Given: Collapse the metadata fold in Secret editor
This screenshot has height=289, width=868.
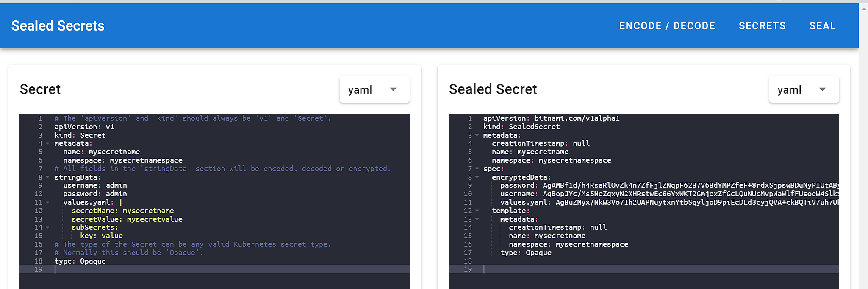Looking at the screenshot, I should tap(47, 144).
